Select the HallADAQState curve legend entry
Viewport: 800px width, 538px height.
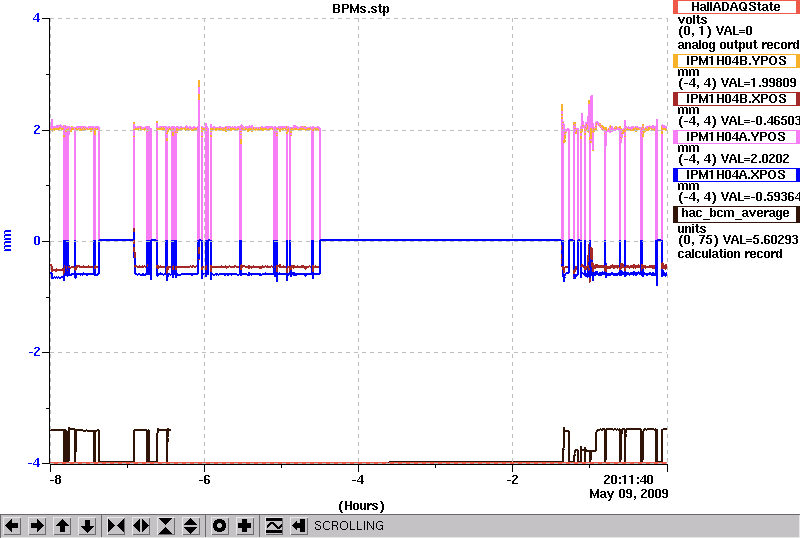(736, 7)
